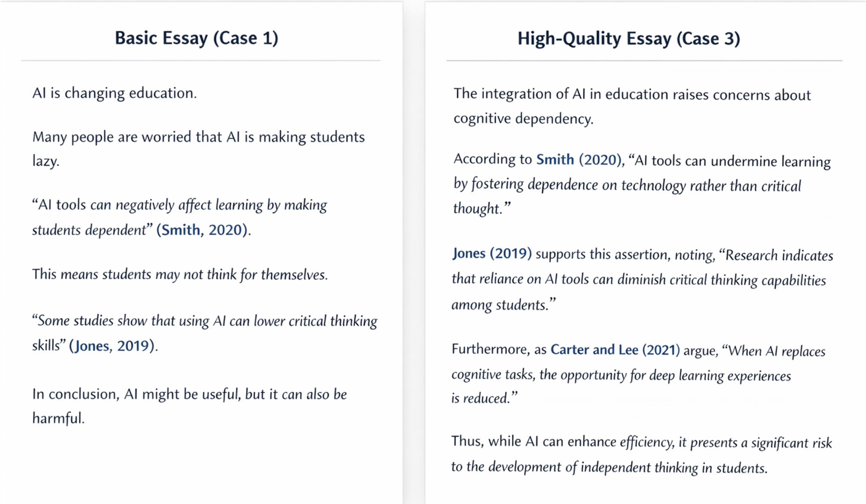
Task: Click "This means students may not think for themselves."
Action: 180,275
